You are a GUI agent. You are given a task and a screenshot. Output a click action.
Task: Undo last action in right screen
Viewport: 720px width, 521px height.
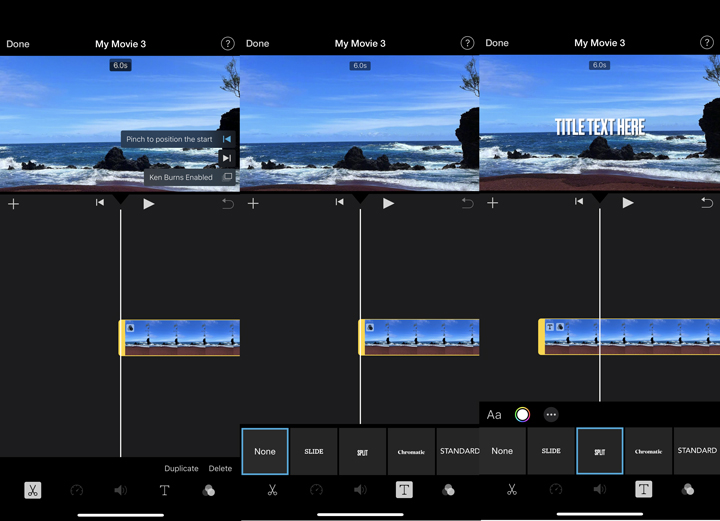707,202
